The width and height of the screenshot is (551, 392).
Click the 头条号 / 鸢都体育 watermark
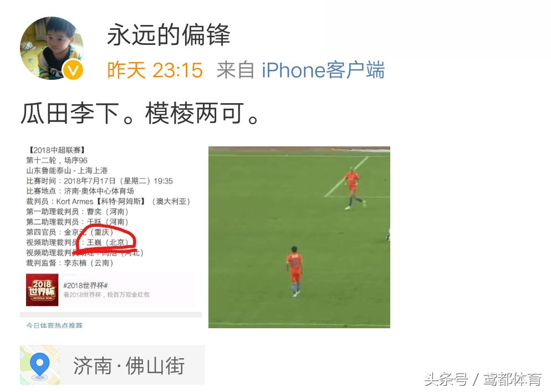pos(483,379)
